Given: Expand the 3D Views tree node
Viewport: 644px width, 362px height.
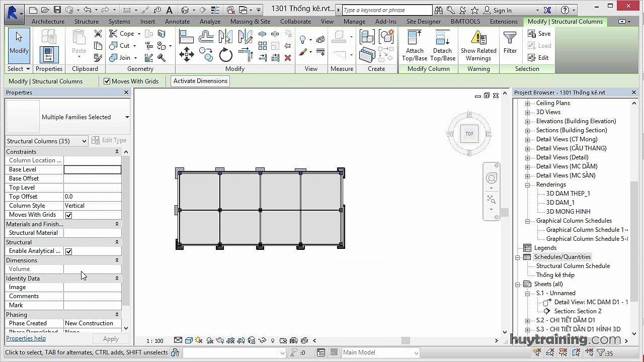Looking at the screenshot, I should coord(527,112).
